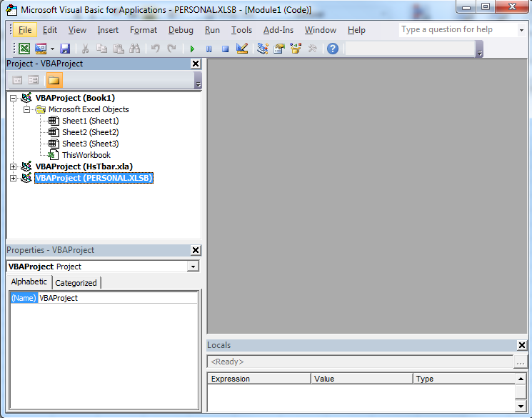The width and height of the screenshot is (532, 418).
Task: Click the Expression column header in Locals
Action: click(x=259, y=379)
